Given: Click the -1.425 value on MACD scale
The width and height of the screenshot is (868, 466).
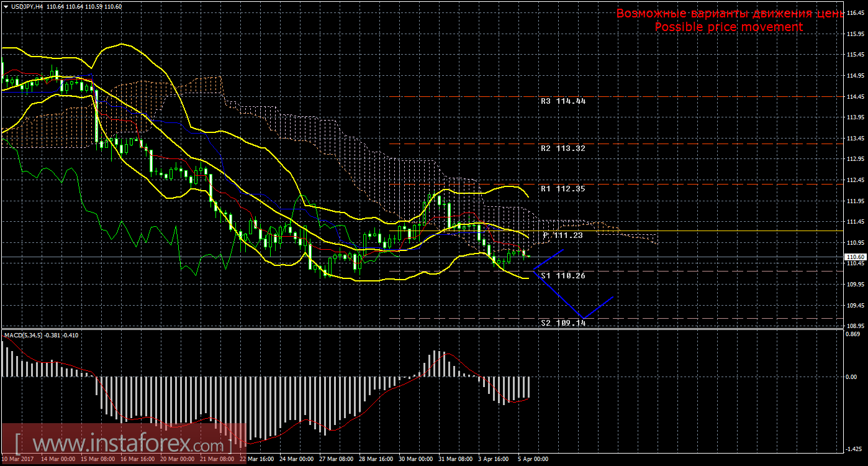Looking at the screenshot, I should coord(854,449).
